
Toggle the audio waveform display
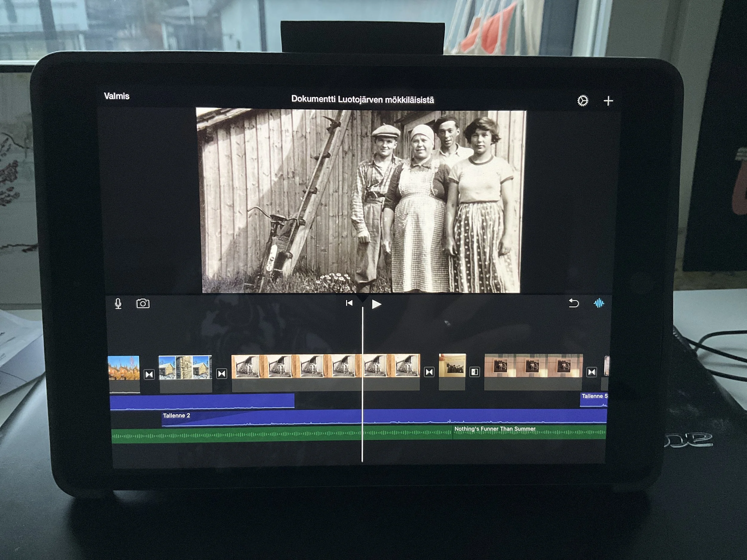599,303
